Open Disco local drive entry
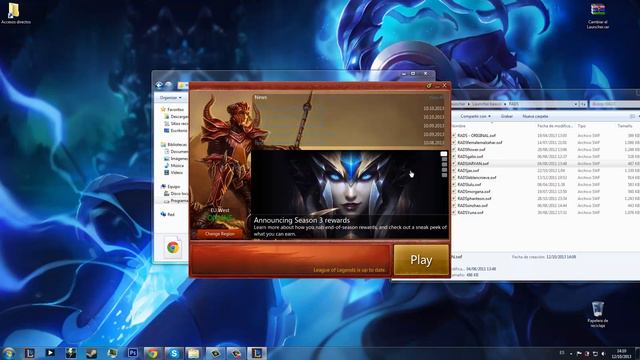Viewport: 640px width, 360px height. click(x=177, y=193)
